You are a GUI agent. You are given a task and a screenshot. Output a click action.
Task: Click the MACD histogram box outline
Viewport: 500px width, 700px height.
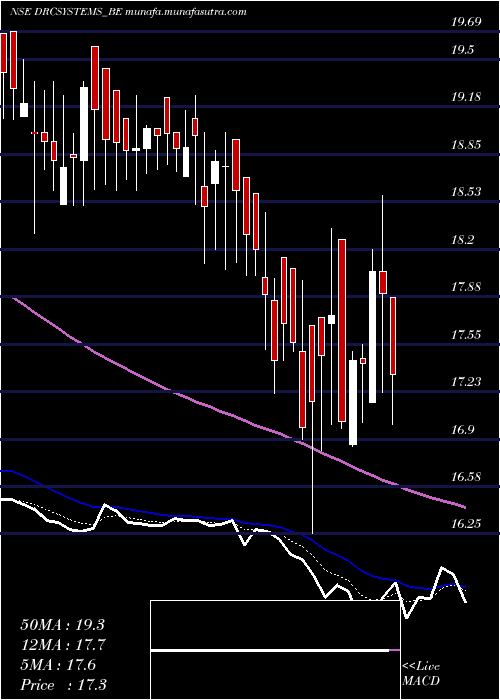275,650
